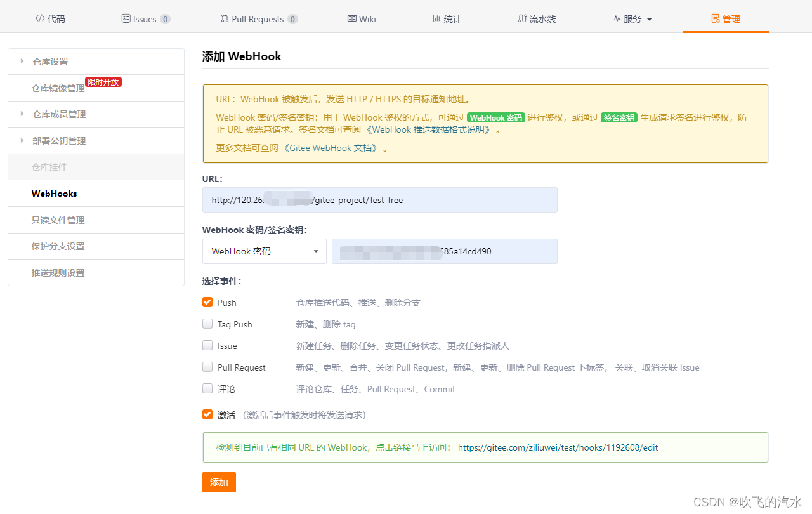
Task: Open the 代码 tab
Action: tap(50, 19)
